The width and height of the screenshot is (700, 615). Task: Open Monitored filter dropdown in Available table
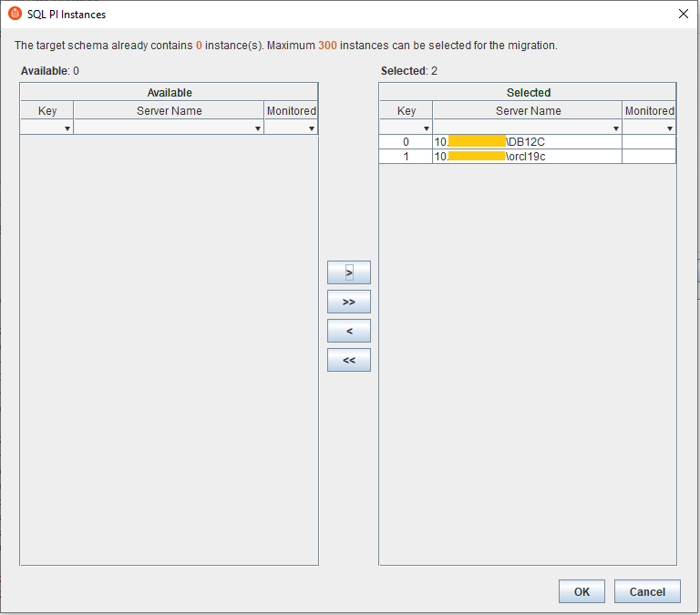tap(312, 128)
